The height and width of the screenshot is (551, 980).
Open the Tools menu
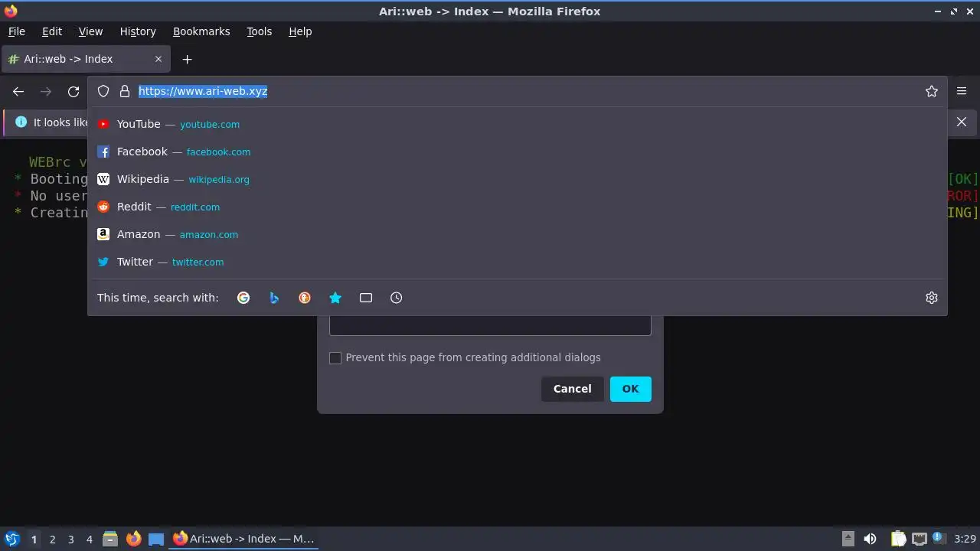(x=260, y=31)
